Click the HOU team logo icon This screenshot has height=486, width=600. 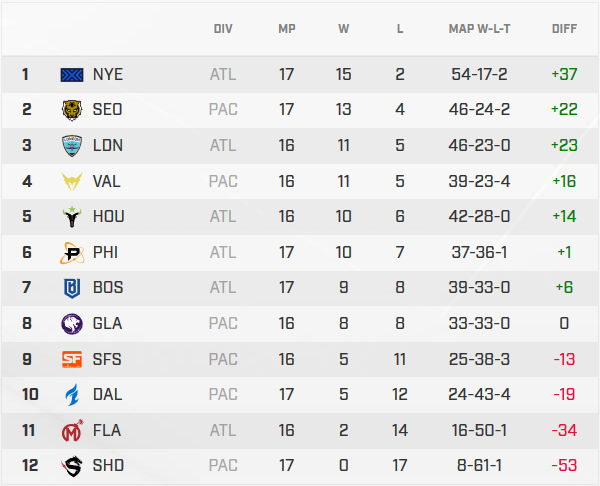[x=73, y=216]
